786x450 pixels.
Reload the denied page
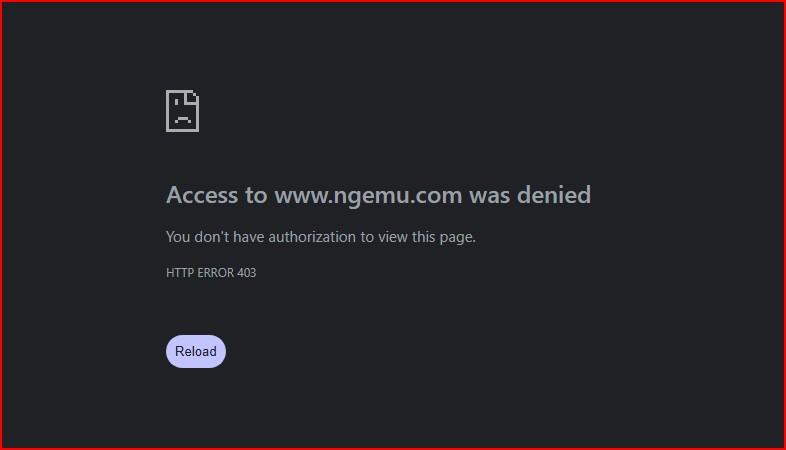pos(195,351)
